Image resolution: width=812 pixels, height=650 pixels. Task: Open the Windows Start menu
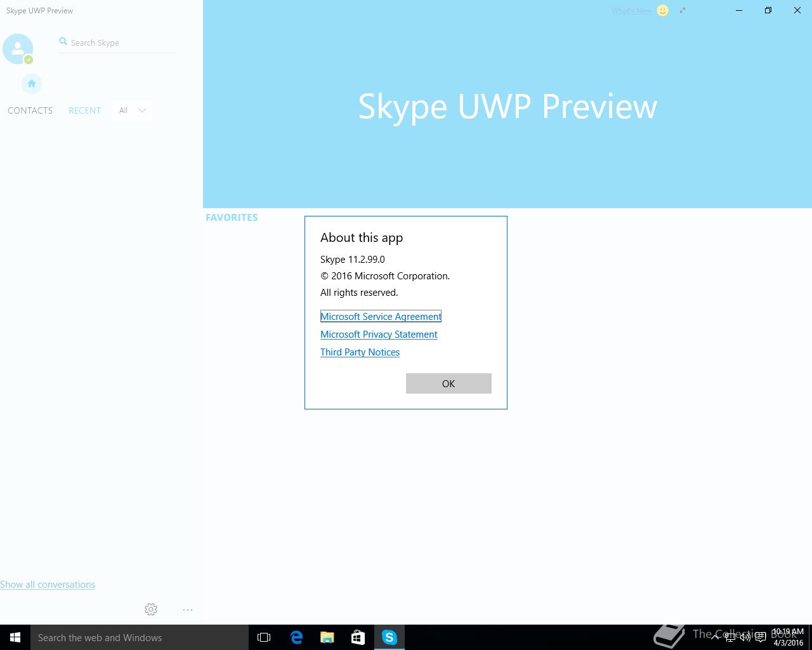coord(15,637)
